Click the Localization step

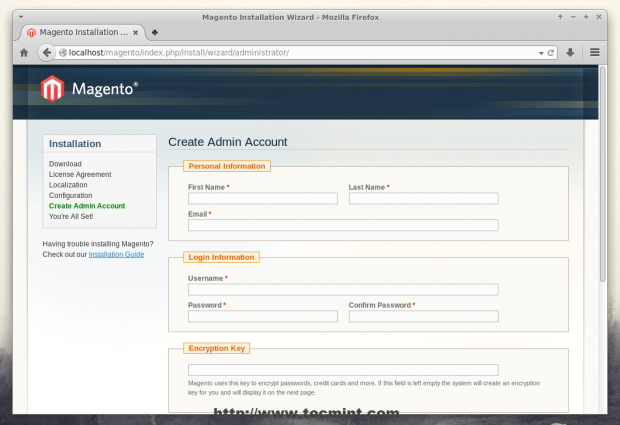68,185
